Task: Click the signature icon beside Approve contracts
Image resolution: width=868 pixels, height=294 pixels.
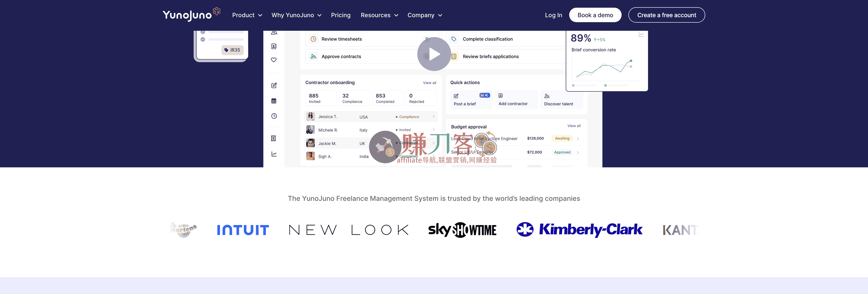Action: coord(313,56)
